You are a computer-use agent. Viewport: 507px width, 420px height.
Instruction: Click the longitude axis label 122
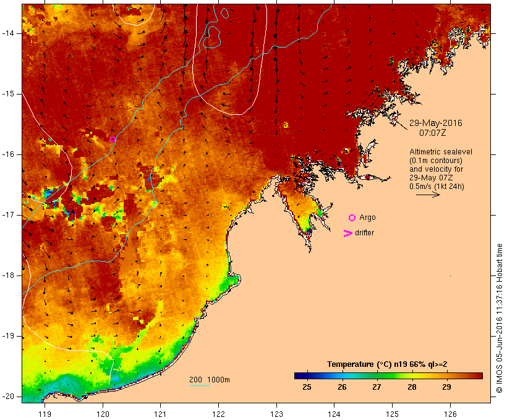pyautogui.click(x=219, y=414)
